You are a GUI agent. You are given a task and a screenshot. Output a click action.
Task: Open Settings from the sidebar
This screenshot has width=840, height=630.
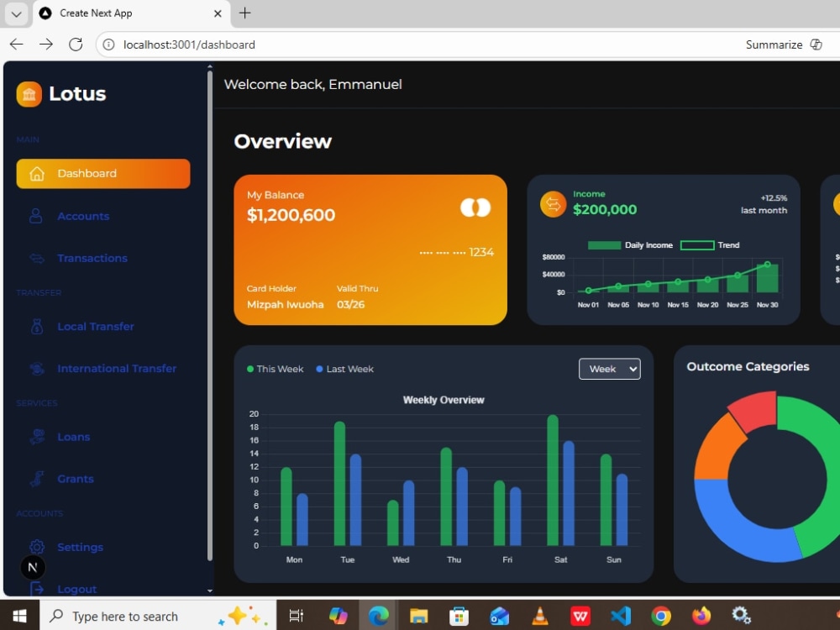80,547
